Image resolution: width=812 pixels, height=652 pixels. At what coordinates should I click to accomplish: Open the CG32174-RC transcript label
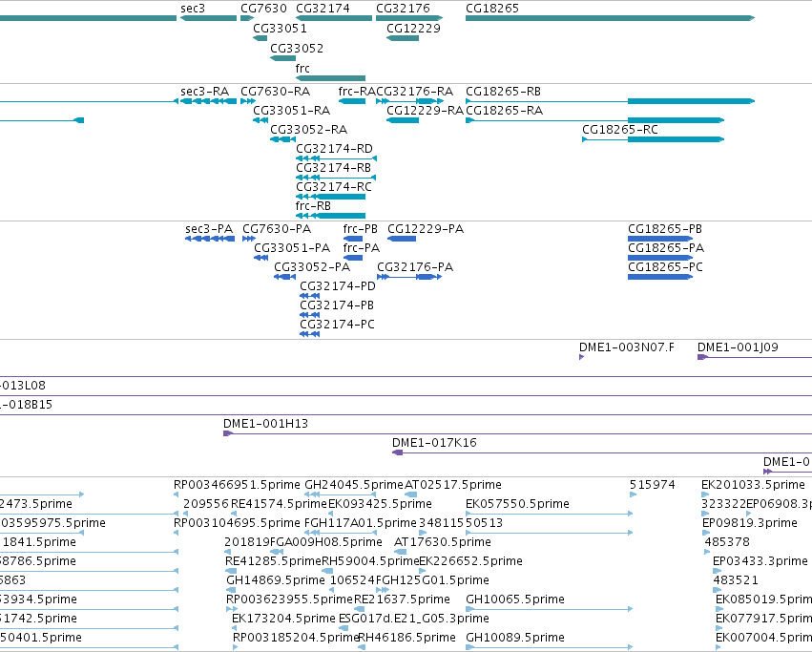[x=334, y=187]
